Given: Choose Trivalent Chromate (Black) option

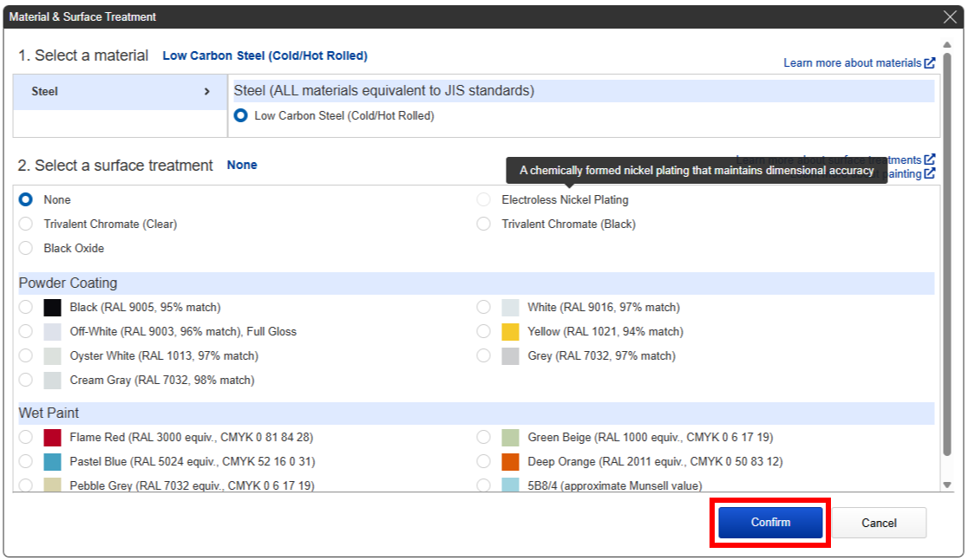Looking at the screenshot, I should point(484,225).
